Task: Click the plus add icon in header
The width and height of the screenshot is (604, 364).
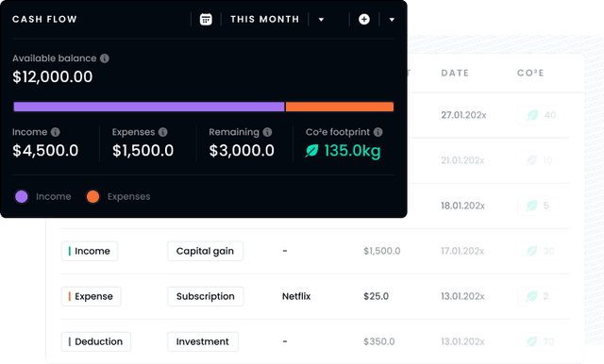Action: 364,19
